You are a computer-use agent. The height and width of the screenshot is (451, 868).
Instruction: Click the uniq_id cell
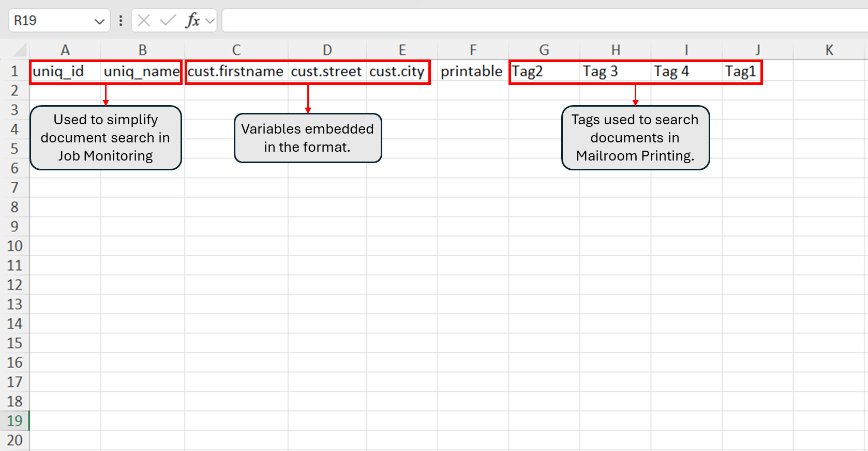click(65, 71)
